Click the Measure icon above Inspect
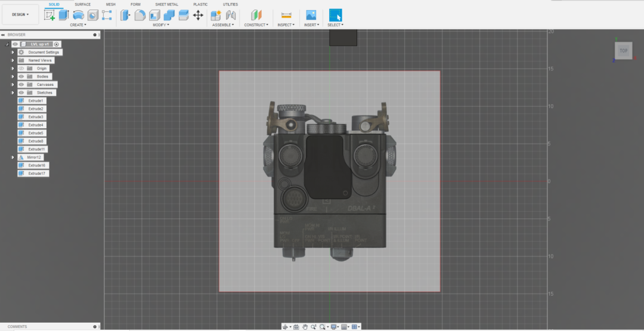The width and height of the screenshot is (644, 331). [x=286, y=16]
